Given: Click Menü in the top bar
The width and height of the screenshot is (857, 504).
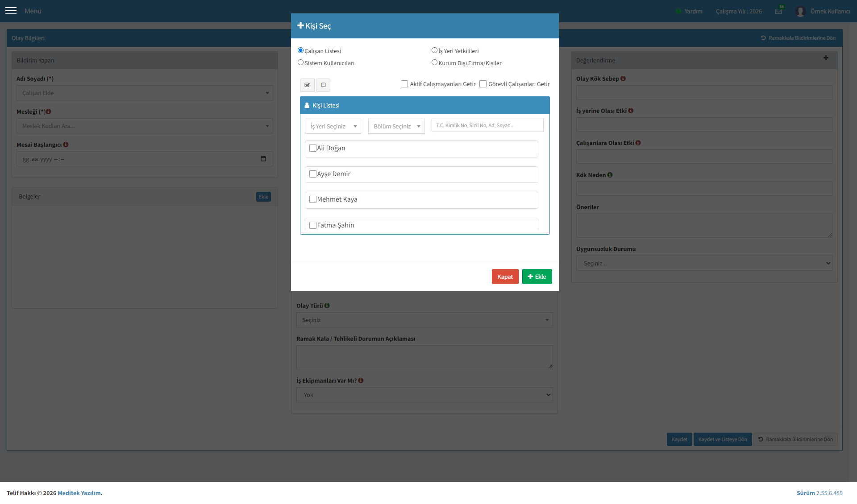Looking at the screenshot, I should 33,11.
